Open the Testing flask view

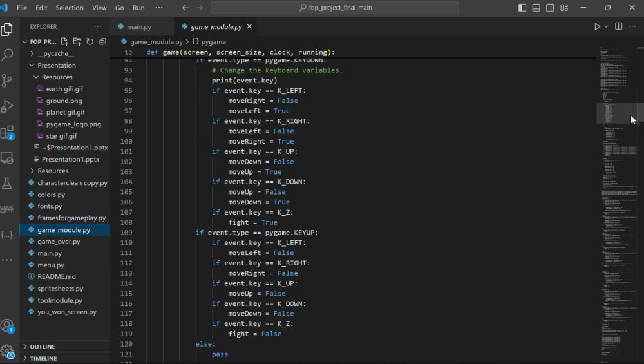[x=7, y=184]
